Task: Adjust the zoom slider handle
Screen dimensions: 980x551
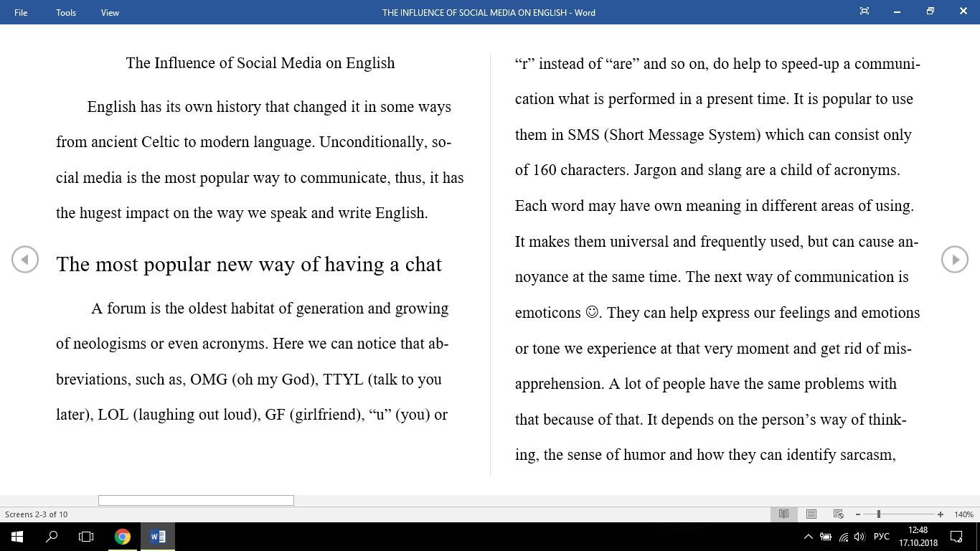Action: pos(878,514)
